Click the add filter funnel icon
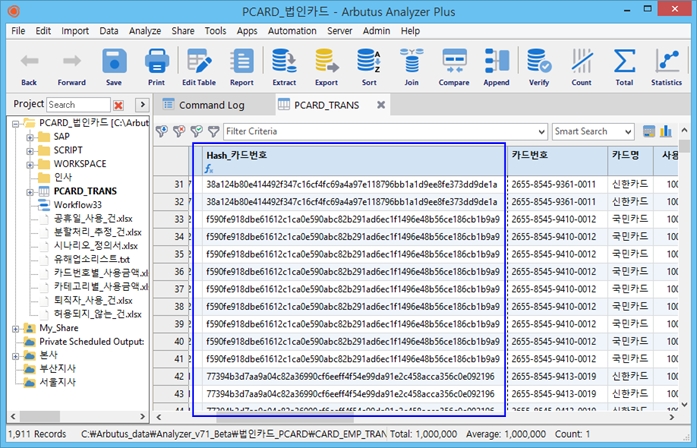The height and width of the screenshot is (448, 697). tap(161, 131)
